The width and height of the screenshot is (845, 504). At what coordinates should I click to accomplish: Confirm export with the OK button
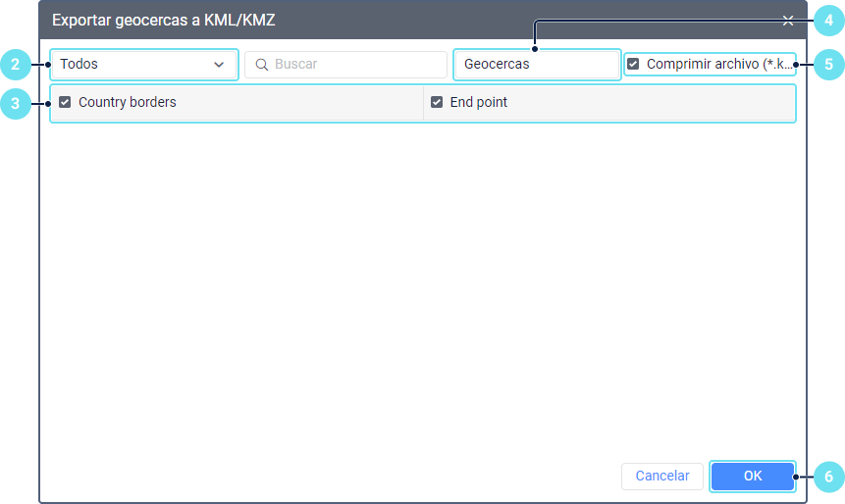[753, 476]
